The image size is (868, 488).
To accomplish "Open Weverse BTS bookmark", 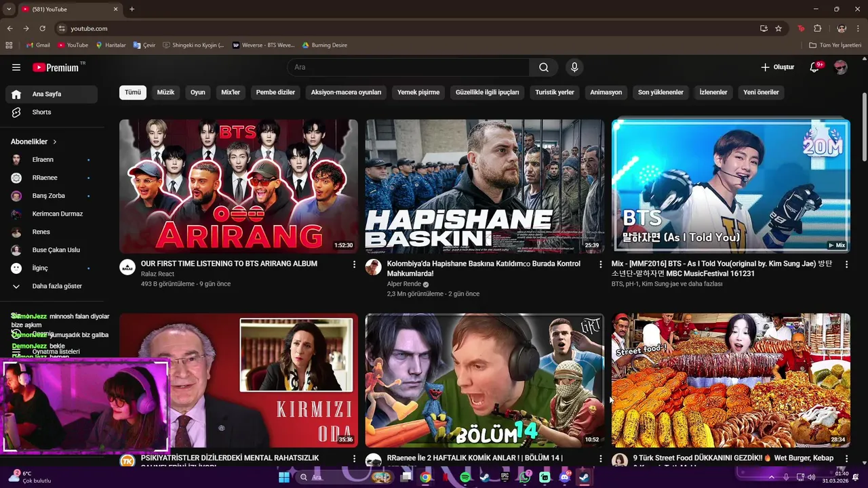I will 263,45.
